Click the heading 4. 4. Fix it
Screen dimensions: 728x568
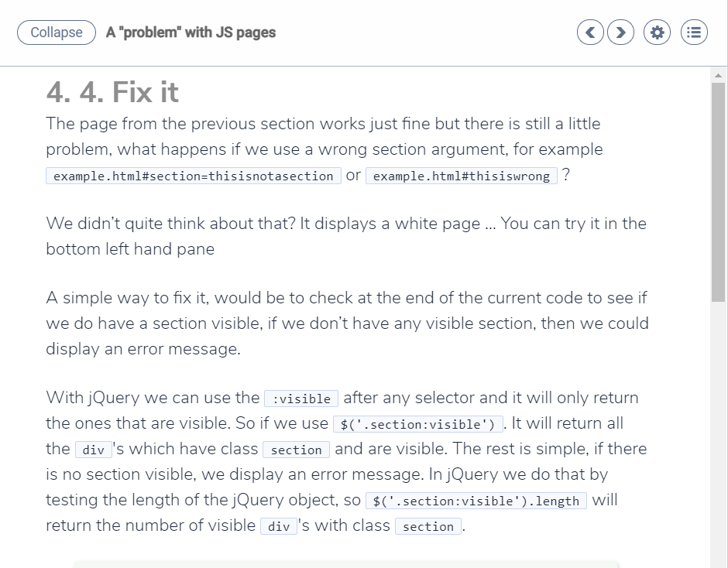[112, 91]
